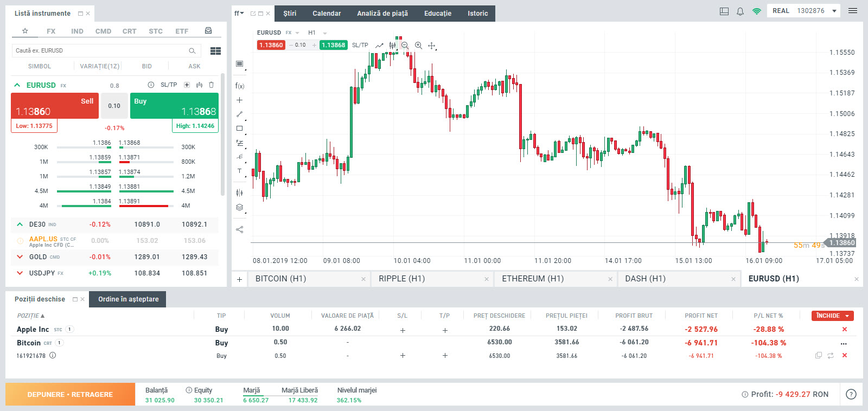Click DEPUNERE • RETRAGERE button
This screenshot has height=411, width=868.
70,394
